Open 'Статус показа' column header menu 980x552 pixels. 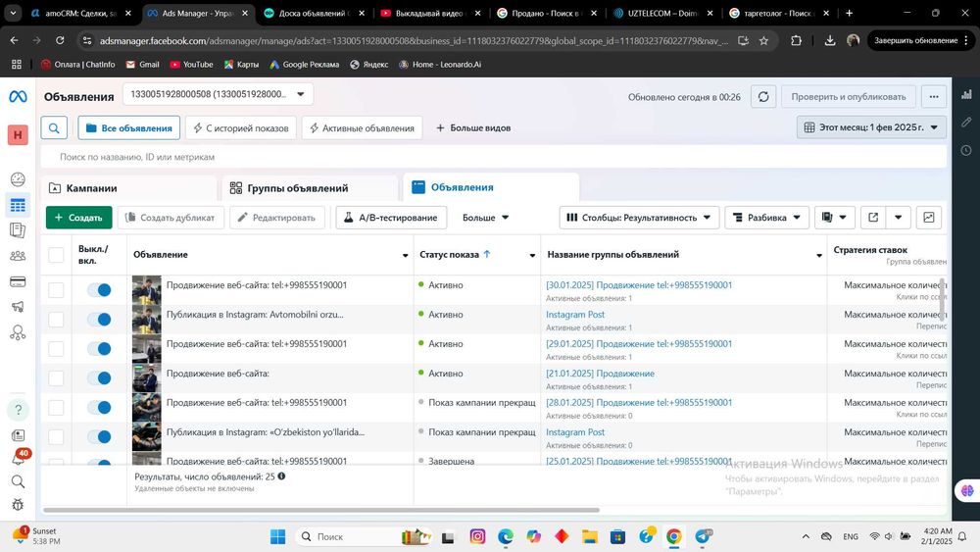click(x=532, y=255)
